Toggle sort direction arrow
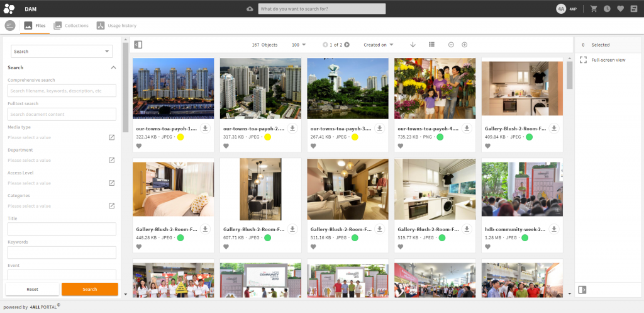This screenshot has width=644, height=313. [413, 45]
